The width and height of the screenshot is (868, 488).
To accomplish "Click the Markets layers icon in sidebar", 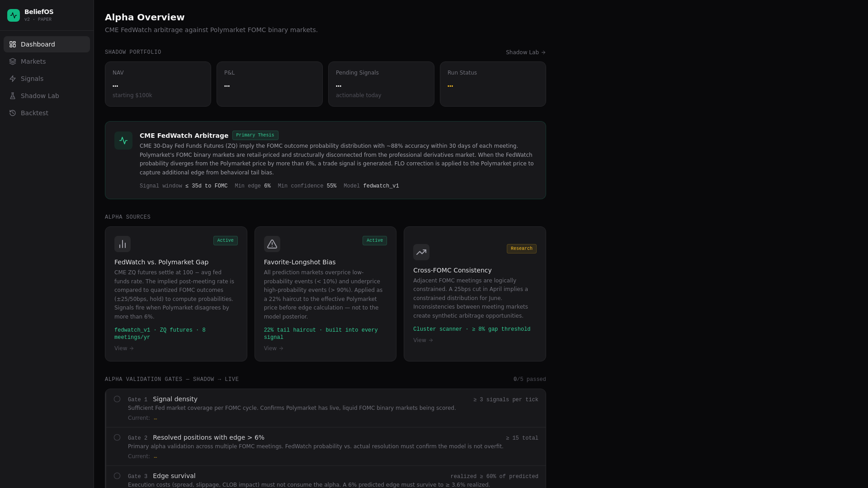I will 13,61.
